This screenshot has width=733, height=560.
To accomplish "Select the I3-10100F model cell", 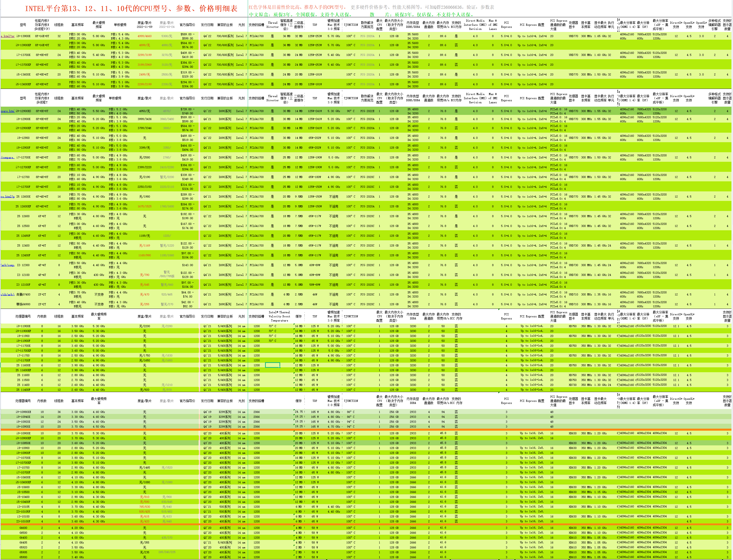I will (x=23, y=521).
